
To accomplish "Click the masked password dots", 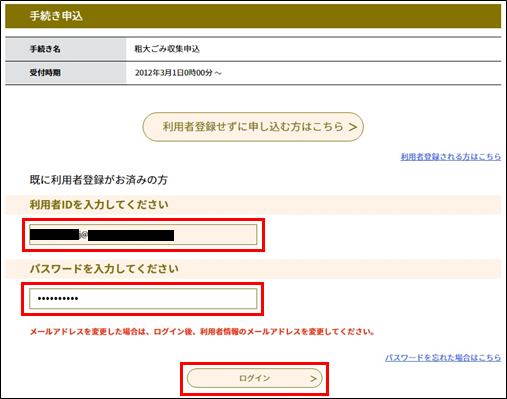I will point(58,299).
